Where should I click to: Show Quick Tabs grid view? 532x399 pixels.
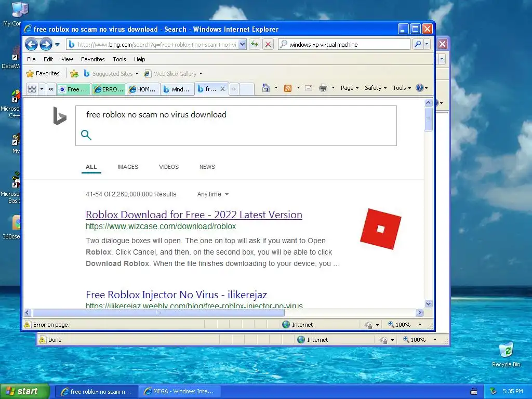[32, 89]
